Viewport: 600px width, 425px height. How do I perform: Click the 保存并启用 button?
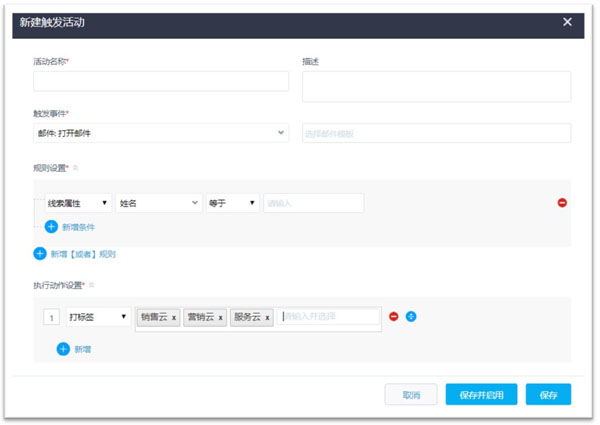481,395
